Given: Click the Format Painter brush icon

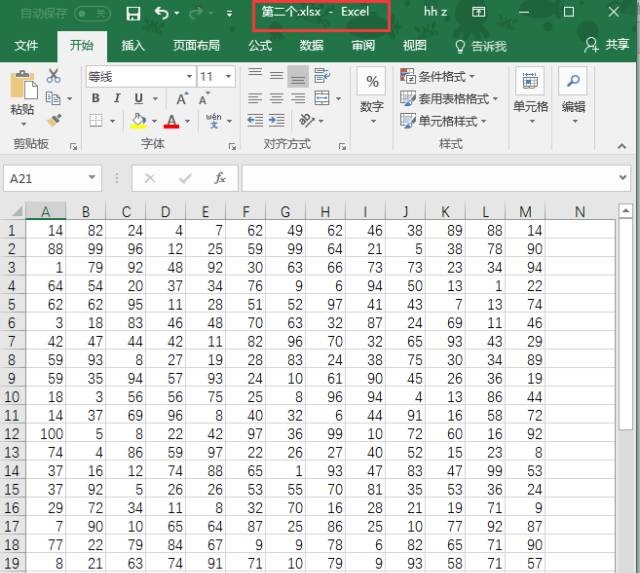Looking at the screenshot, I should 54,120.
